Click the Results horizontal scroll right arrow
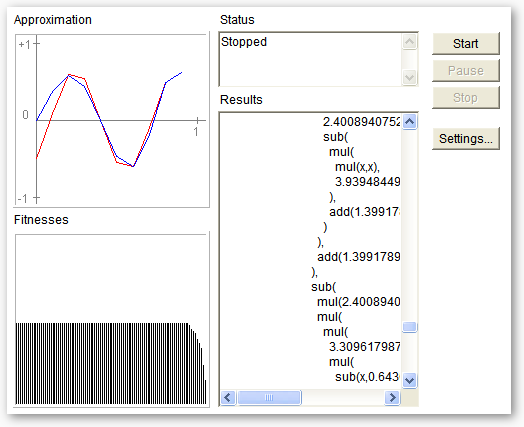Screen dimensions: 524x427 pyautogui.click(x=392, y=398)
